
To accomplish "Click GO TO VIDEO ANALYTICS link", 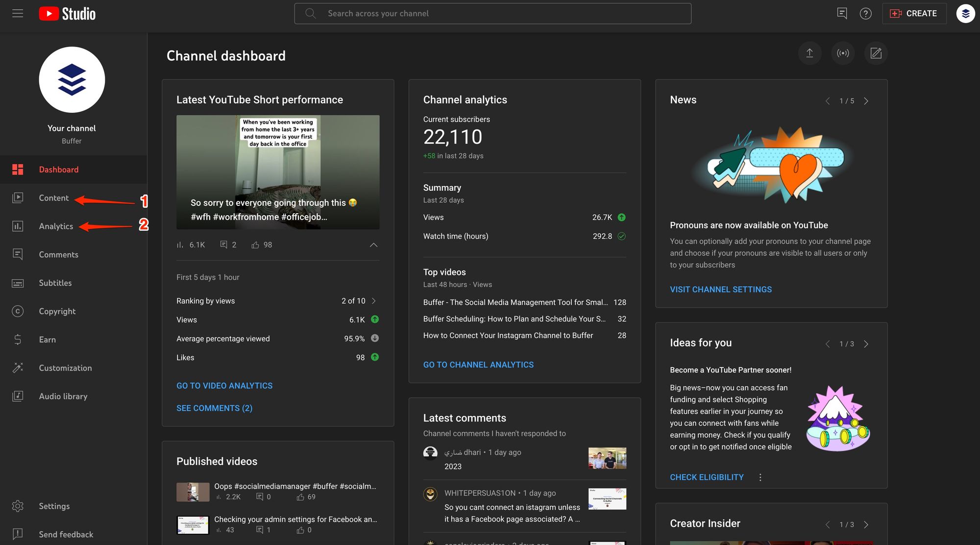I will coord(224,386).
